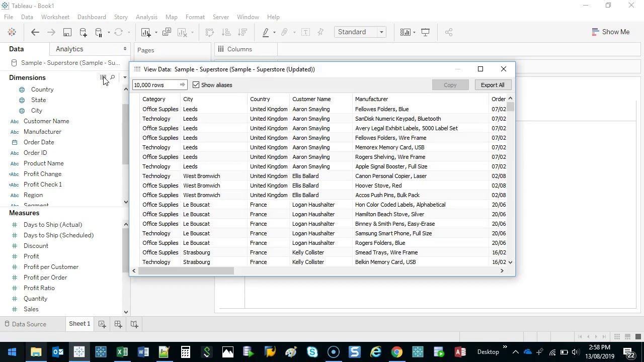Click the View Data scroll right arrow

coord(502,271)
